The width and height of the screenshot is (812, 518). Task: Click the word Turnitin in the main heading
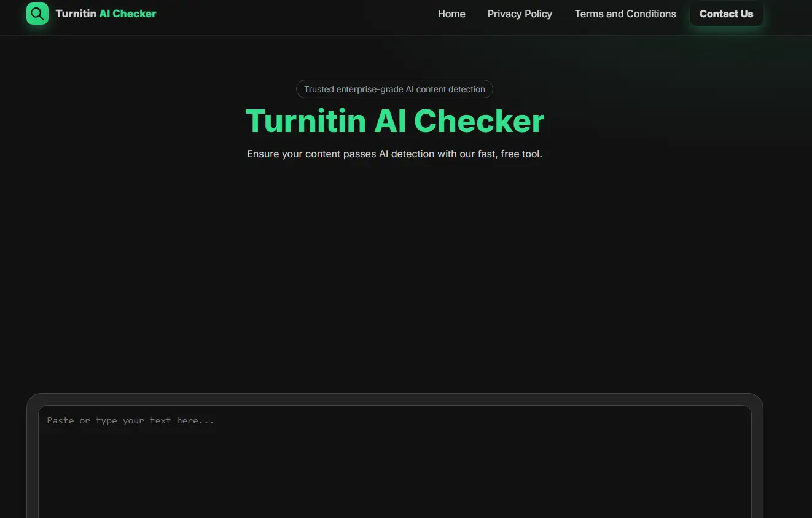pos(305,121)
